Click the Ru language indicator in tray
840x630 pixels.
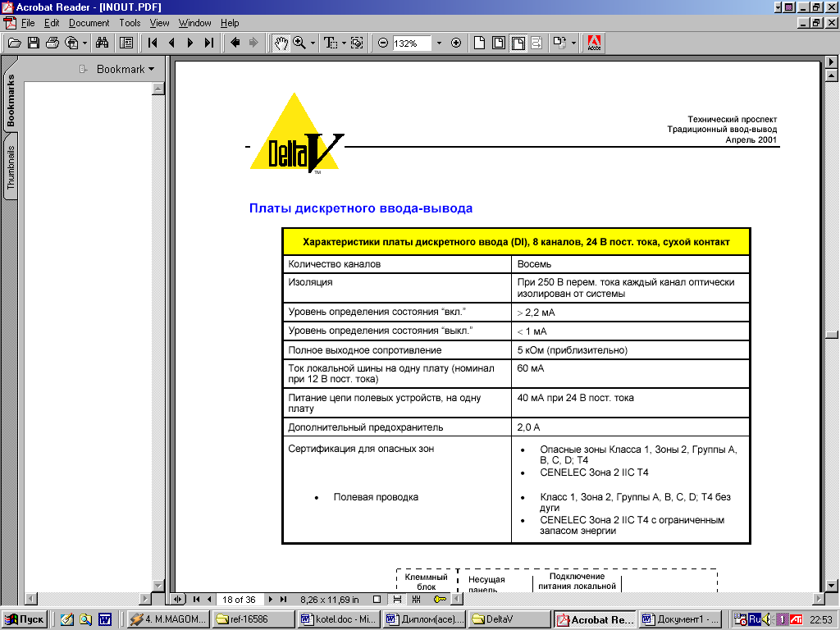click(x=755, y=619)
